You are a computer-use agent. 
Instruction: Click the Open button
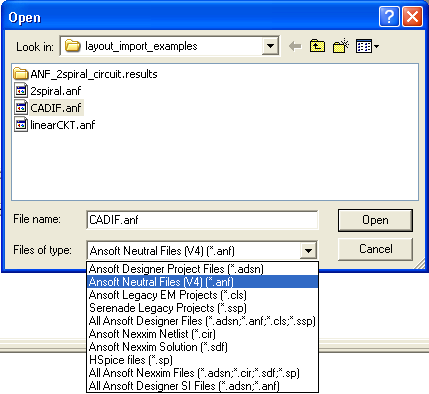click(x=375, y=220)
